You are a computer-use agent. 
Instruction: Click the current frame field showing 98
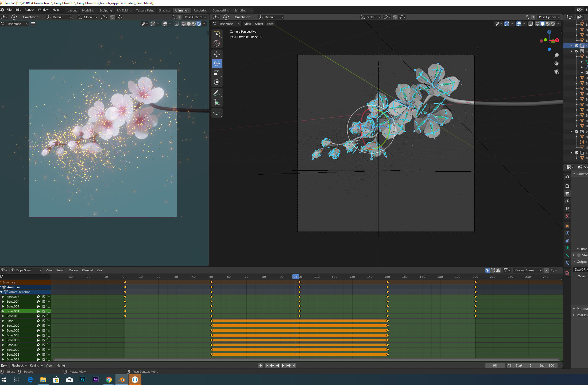click(495, 365)
